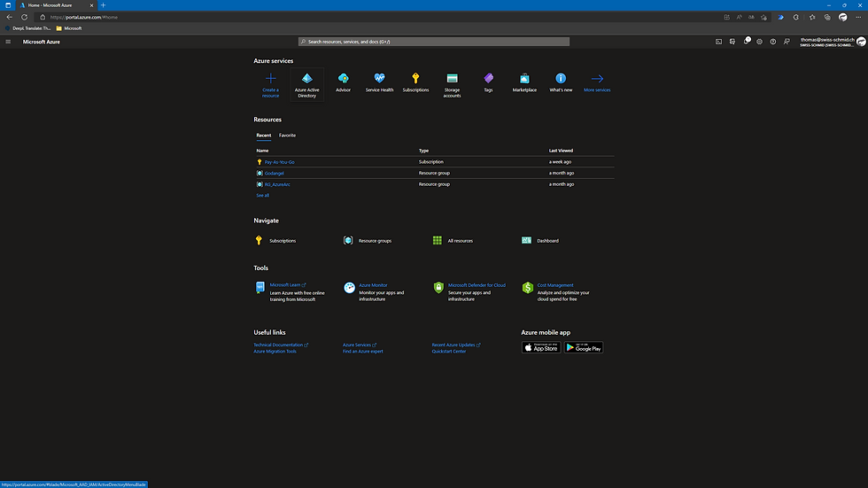Image resolution: width=868 pixels, height=488 pixels.
Task: Click the address bar URL
Action: point(84,17)
